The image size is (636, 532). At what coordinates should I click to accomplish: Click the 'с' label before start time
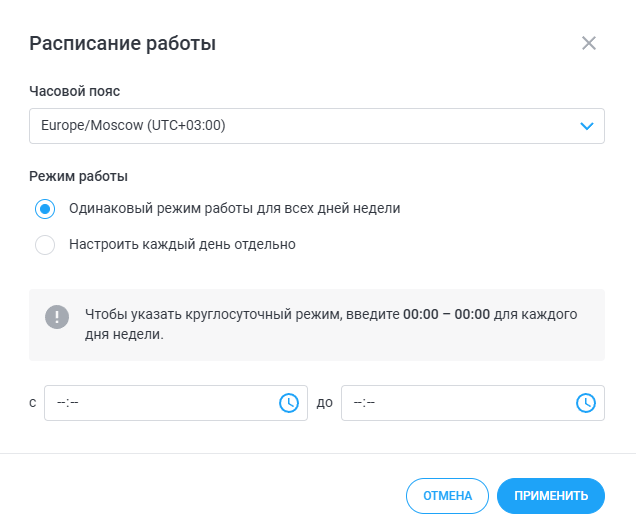point(33,403)
